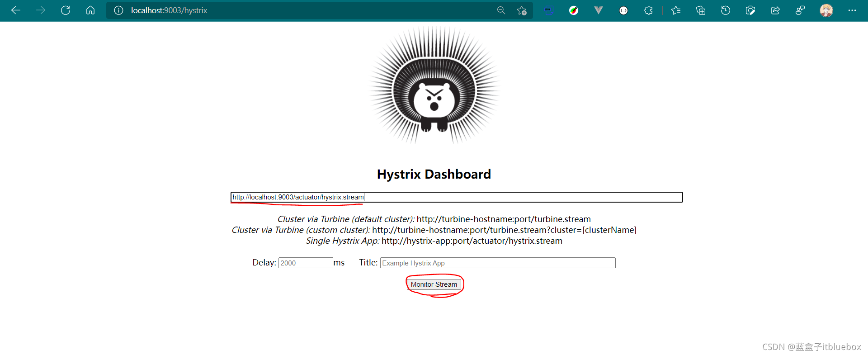Image resolution: width=868 pixels, height=355 pixels.
Task: Share this page
Action: click(775, 10)
